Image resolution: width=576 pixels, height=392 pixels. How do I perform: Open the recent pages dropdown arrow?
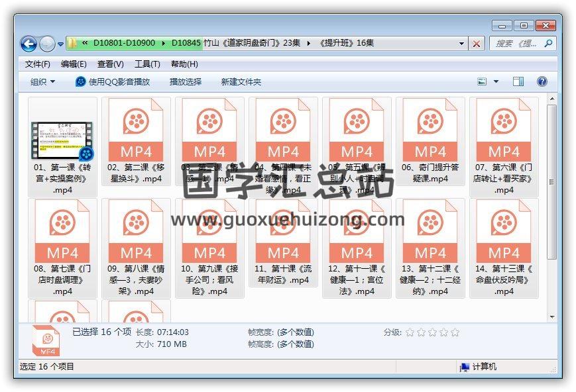pyautogui.click(x=60, y=44)
